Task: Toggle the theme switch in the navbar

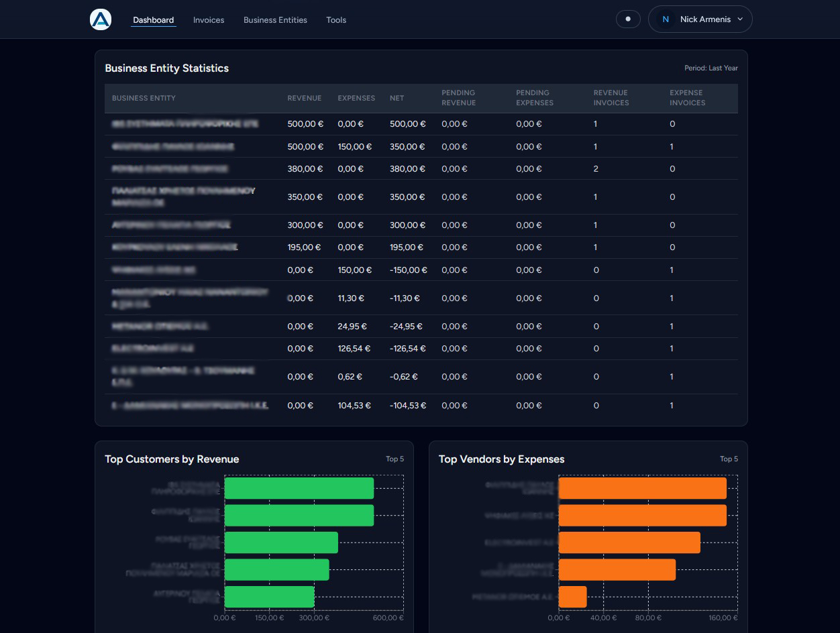Action: pos(628,19)
